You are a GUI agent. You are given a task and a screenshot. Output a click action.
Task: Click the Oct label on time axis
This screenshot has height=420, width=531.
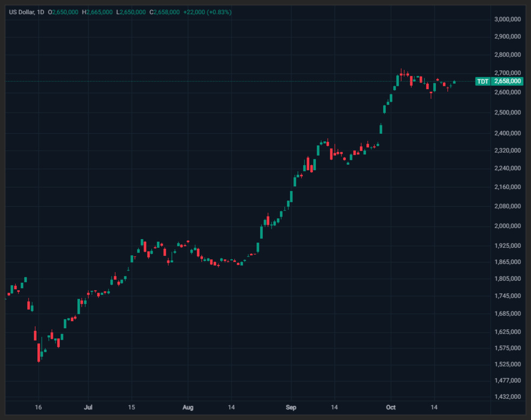(x=391, y=407)
